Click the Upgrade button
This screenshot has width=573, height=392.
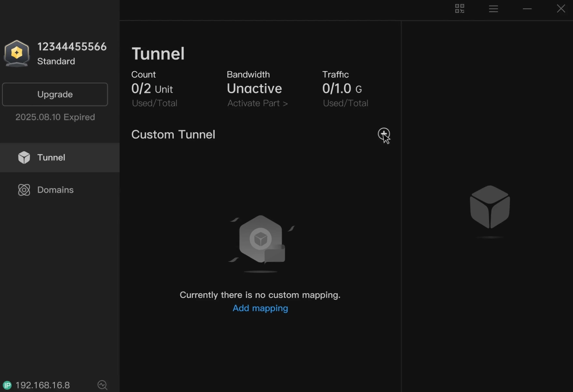(x=55, y=94)
